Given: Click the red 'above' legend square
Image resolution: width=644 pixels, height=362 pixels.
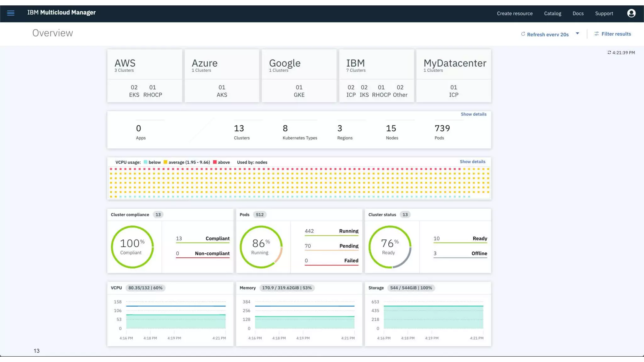Looking at the screenshot, I should (215, 162).
